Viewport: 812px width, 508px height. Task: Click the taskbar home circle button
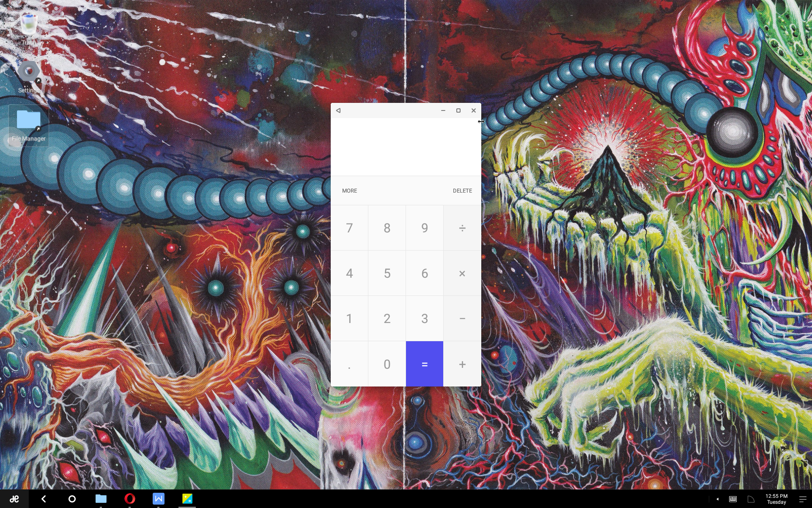[72, 499]
